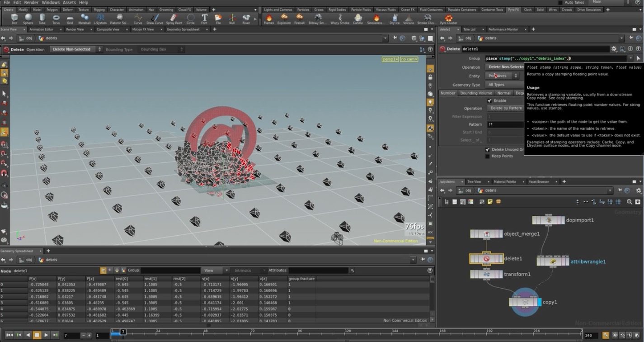Click the copy1 node in network
Screen dimensions: 644x342
coord(525,302)
